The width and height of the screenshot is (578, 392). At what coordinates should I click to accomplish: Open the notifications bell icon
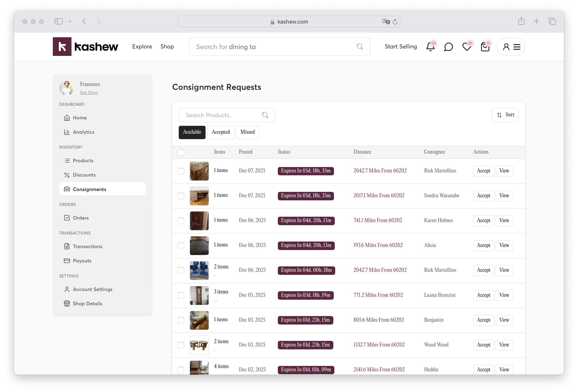[x=430, y=47]
